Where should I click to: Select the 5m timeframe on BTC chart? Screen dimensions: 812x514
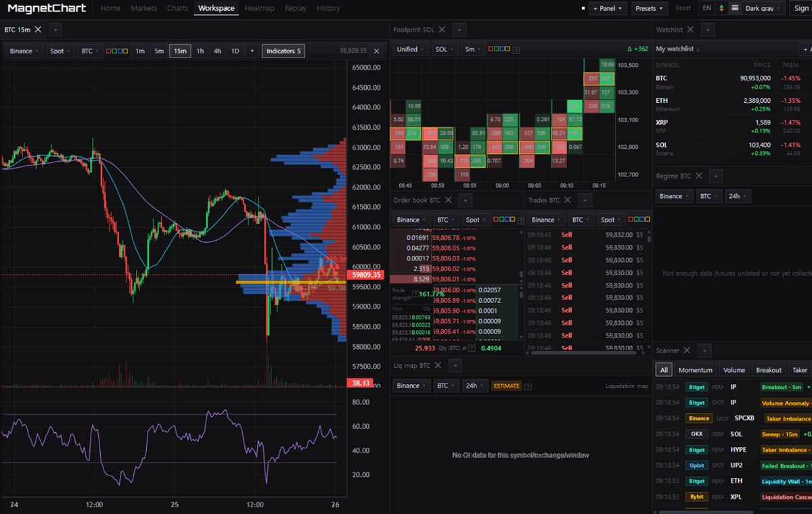click(x=158, y=51)
